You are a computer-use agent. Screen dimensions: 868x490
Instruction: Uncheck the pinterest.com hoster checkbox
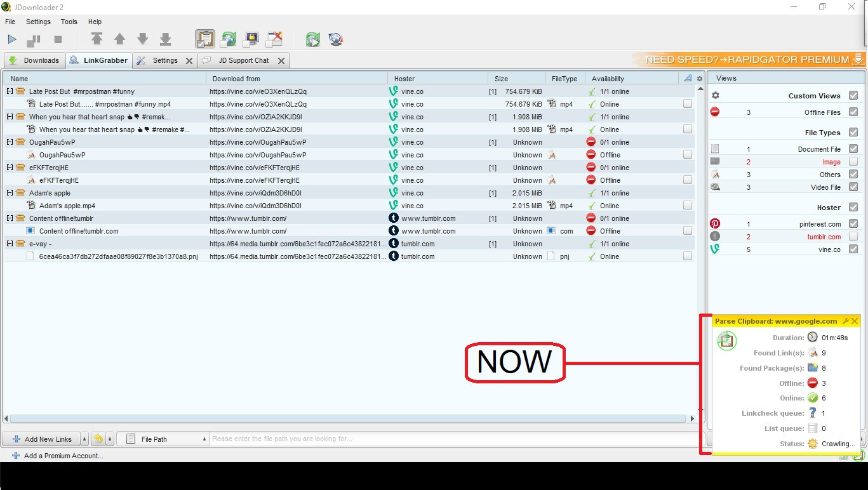click(x=853, y=224)
